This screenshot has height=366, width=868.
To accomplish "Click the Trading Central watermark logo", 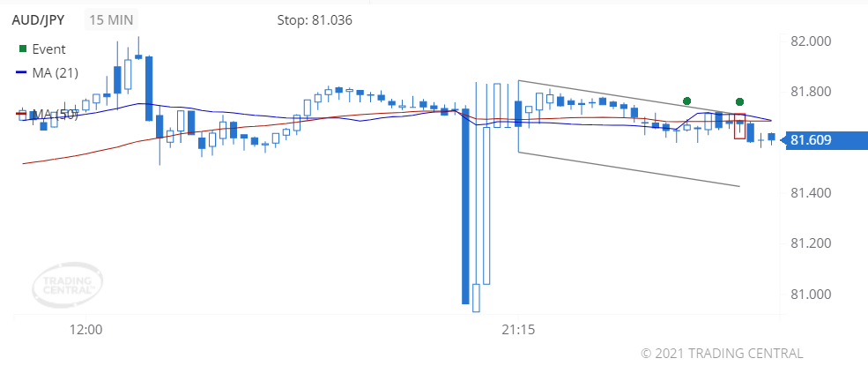I will pos(68,285).
